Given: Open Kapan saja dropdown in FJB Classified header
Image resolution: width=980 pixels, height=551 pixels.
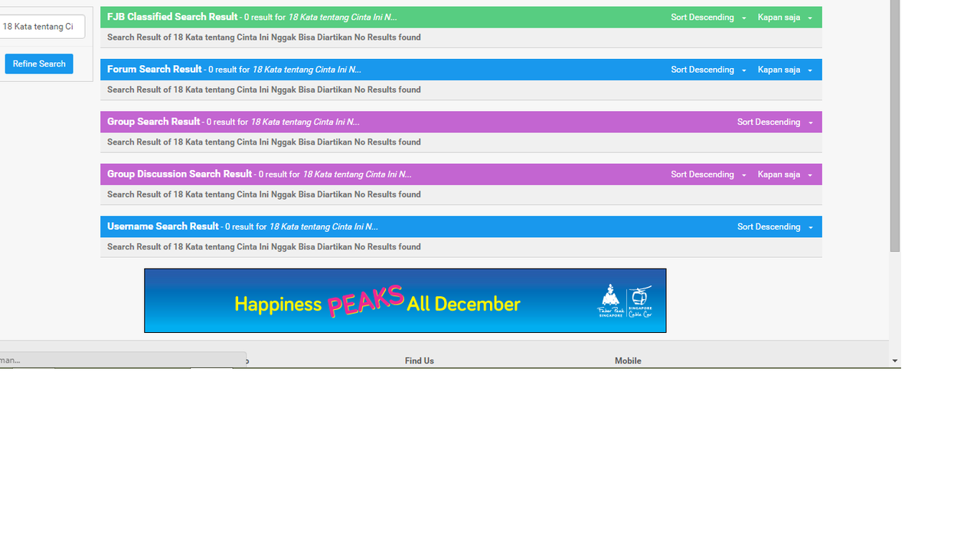Looking at the screenshot, I should [785, 17].
